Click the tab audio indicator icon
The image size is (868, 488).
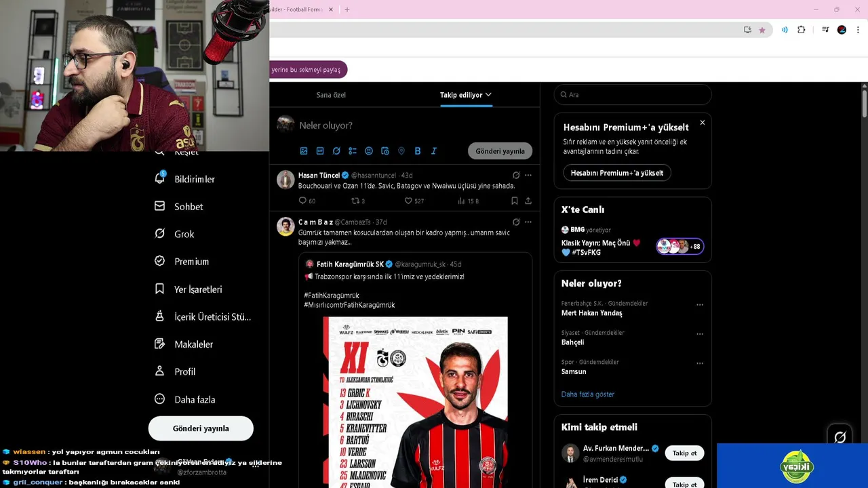click(785, 30)
